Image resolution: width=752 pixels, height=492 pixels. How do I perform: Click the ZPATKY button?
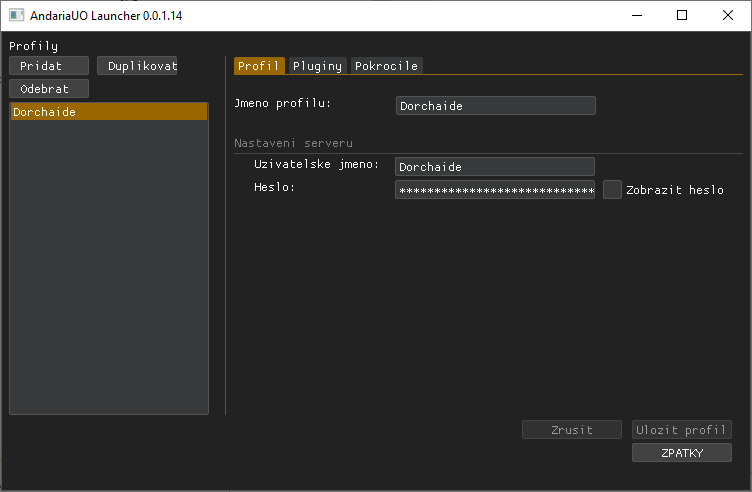[x=681, y=453]
